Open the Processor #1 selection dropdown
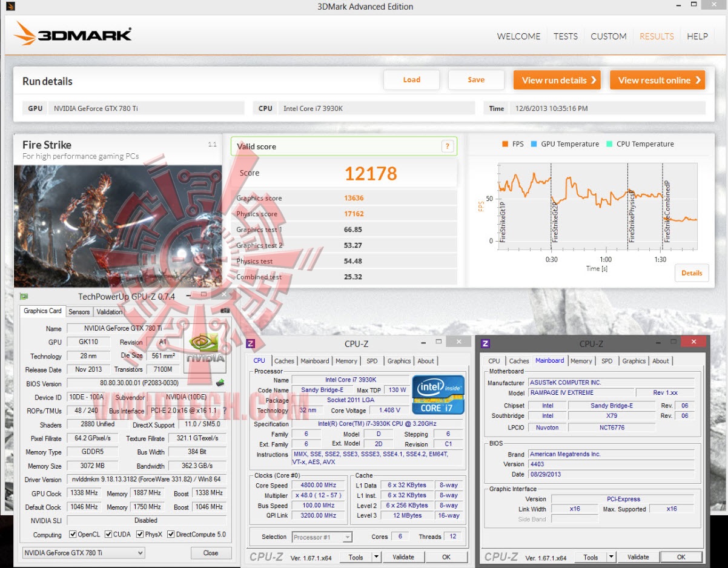The image size is (728, 568). pos(322,537)
